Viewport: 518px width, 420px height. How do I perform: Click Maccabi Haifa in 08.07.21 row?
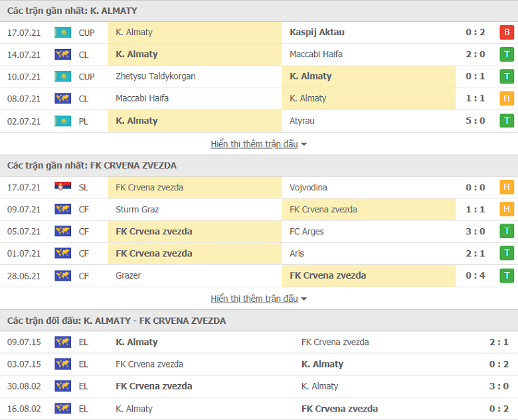[142, 98]
